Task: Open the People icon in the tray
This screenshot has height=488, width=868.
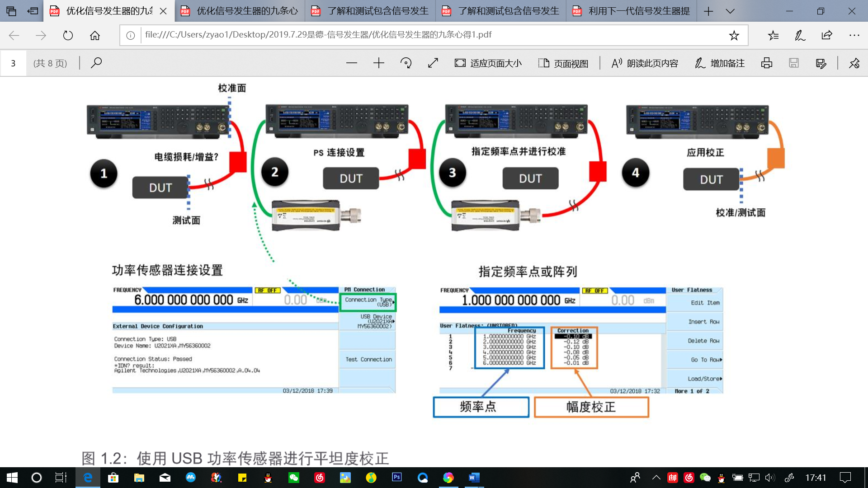Action: point(635,478)
